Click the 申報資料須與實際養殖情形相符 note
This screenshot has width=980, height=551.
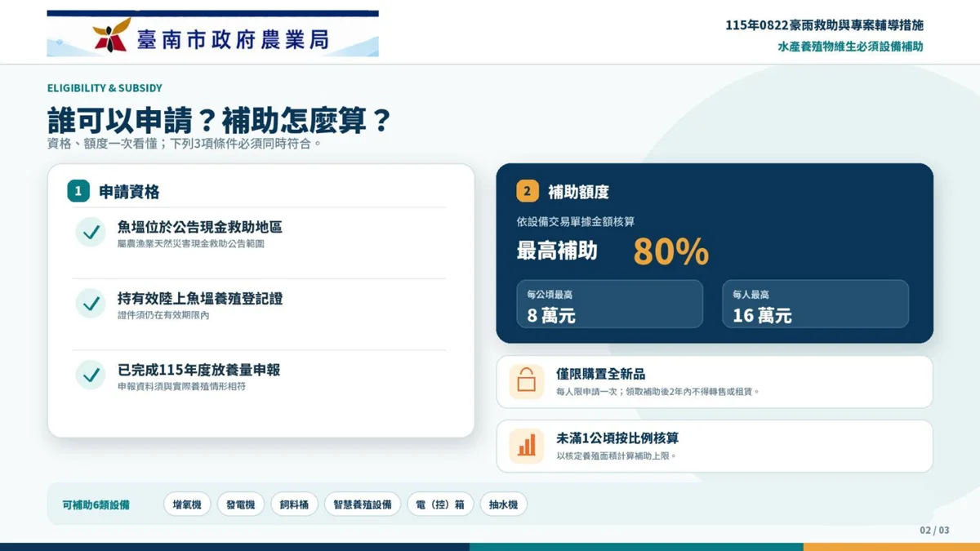(181, 386)
